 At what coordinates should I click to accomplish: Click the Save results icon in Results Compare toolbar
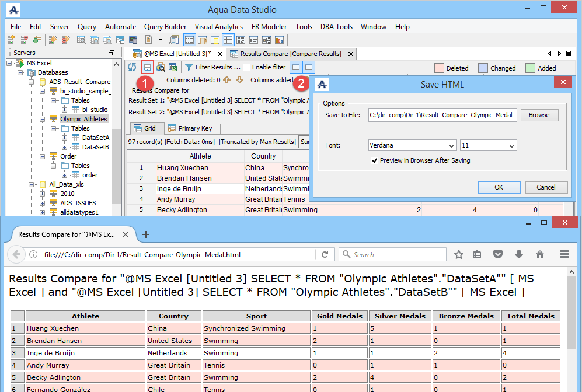(148, 67)
